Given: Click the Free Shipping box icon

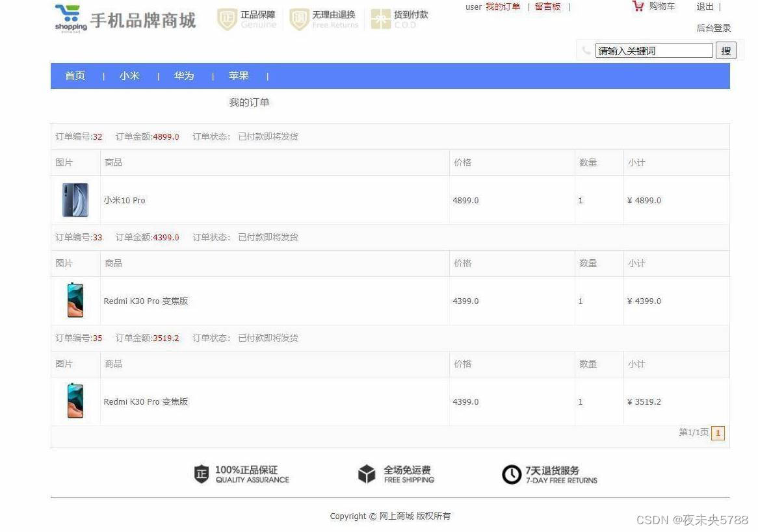Looking at the screenshot, I should click(367, 474).
